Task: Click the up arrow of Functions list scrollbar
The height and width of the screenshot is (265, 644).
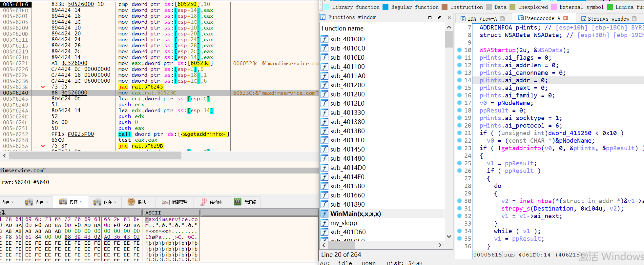Action: point(449,27)
